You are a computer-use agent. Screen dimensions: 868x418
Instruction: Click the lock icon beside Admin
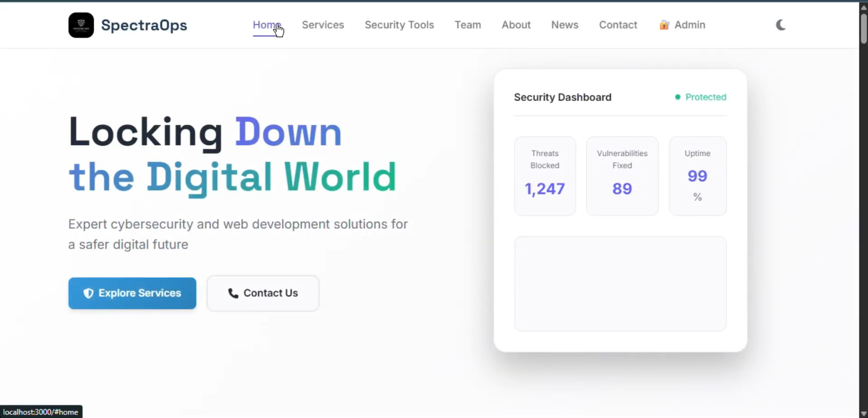(x=664, y=25)
